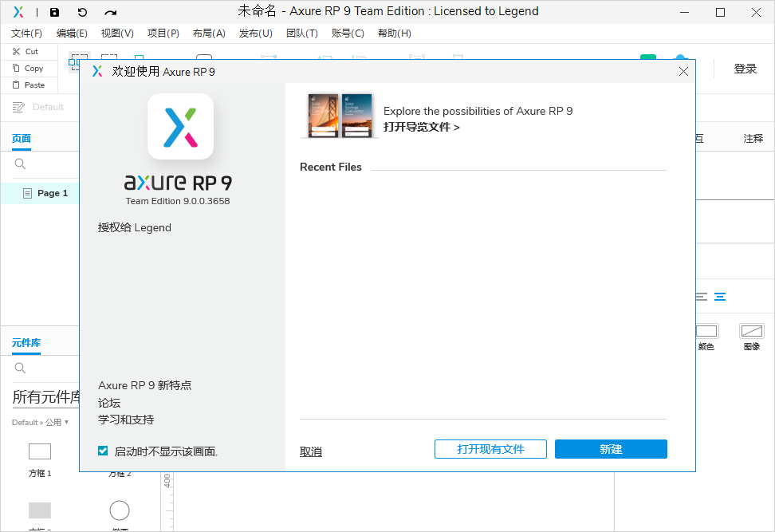Select Page 1 in the pages panel
This screenshot has height=532, width=775.
51,193
